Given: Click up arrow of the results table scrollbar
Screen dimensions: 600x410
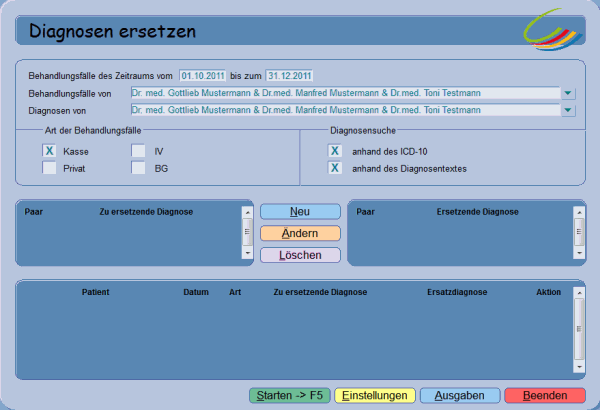Looking at the screenshot, I should (579, 293).
